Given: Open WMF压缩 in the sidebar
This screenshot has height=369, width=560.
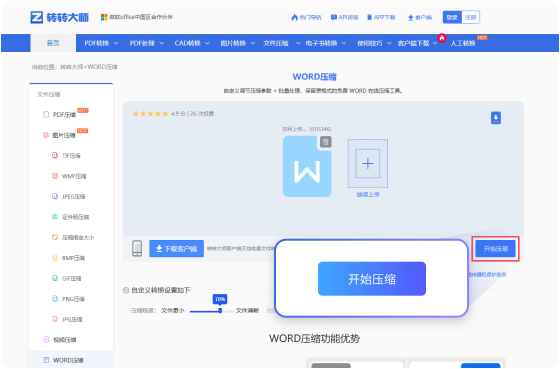Looking at the screenshot, I should point(69,176).
